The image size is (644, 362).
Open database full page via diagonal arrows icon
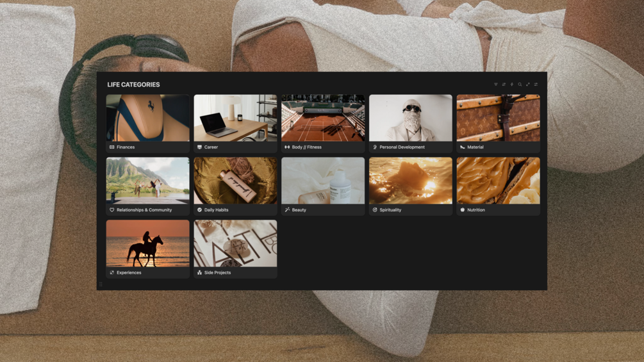click(528, 85)
